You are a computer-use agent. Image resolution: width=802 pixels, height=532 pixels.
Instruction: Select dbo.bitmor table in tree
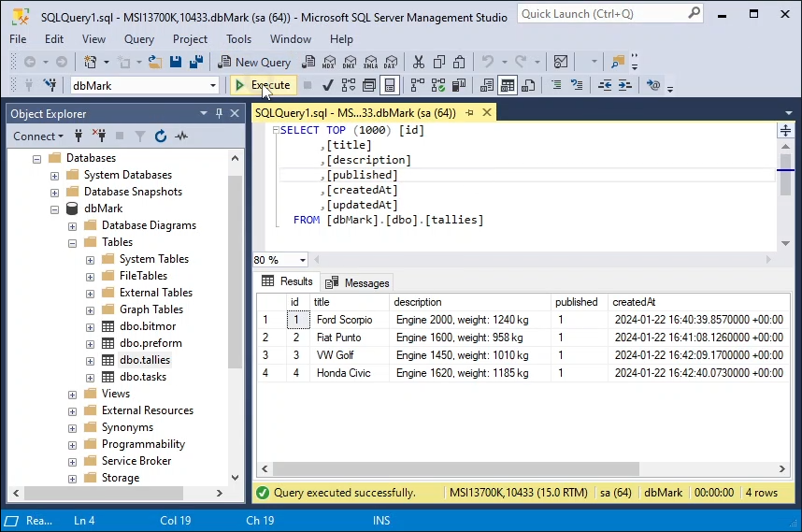[x=148, y=326]
